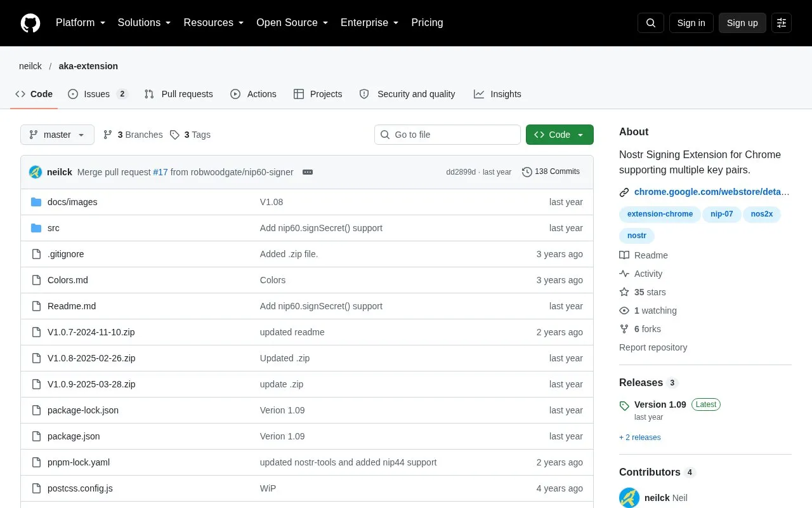Open the Pricing link

(x=427, y=23)
